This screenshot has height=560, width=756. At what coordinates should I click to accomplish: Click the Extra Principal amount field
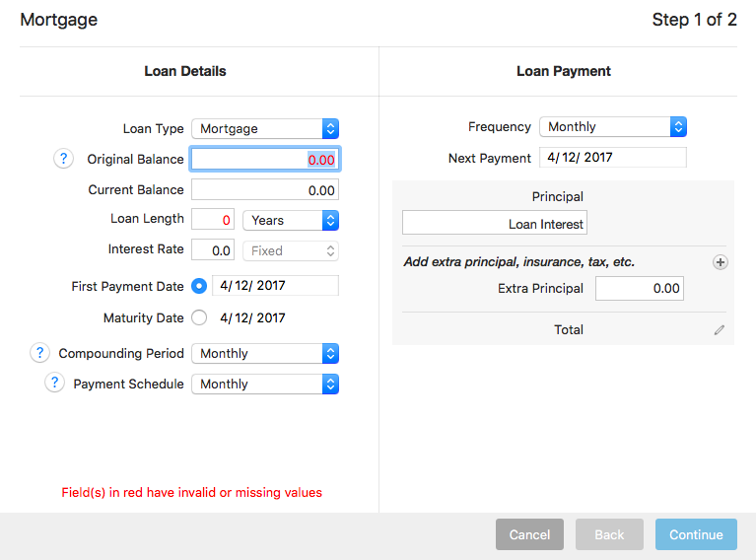point(639,288)
